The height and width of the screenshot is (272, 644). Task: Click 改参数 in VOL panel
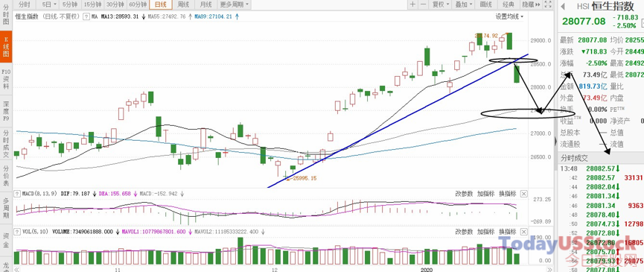click(464, 231)
